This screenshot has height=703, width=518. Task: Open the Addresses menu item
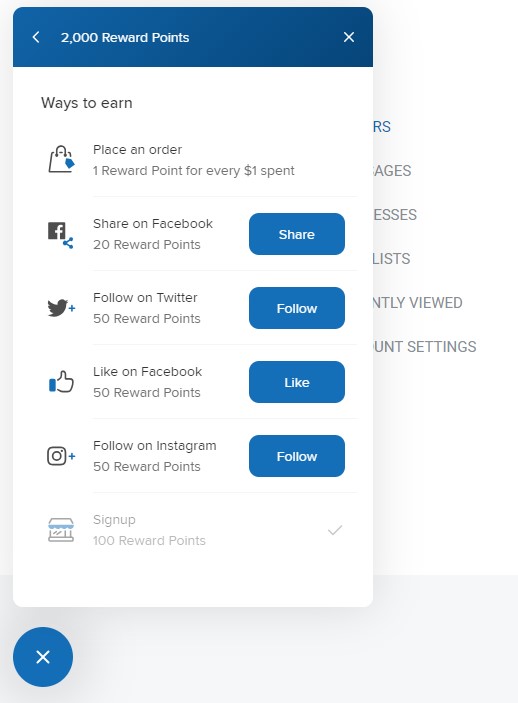(395, 215)
